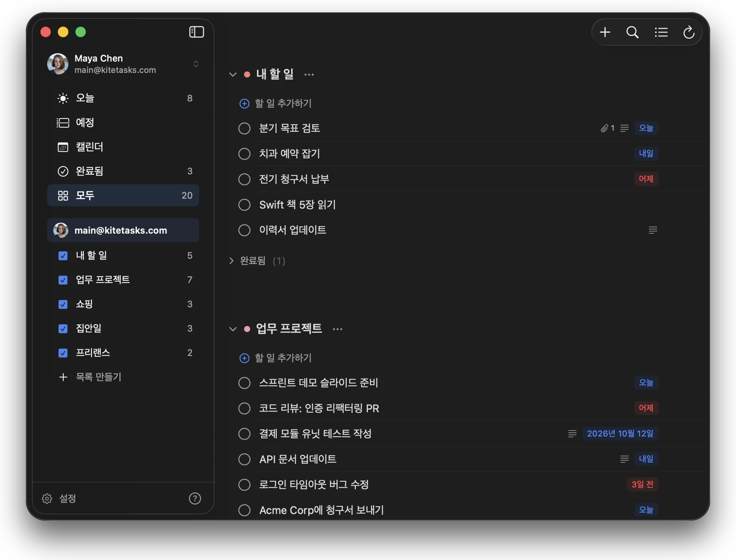Click the notes icon on 결제 모듈 유닛 테스트 작성
The width and height of the screenshot is (736, 560).
point(572,434)
